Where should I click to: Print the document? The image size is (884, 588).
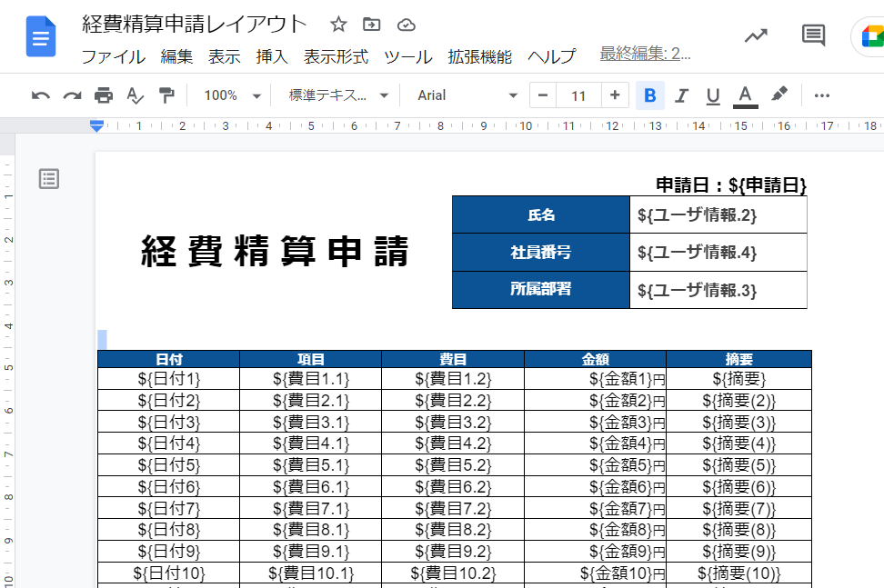[103, 95]
